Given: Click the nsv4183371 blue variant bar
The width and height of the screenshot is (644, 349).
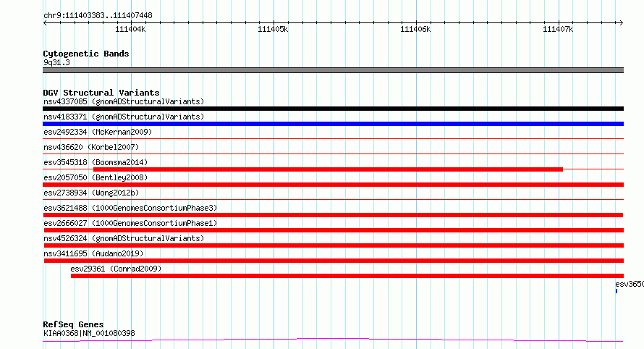Looking at the screenshot, I should point(333,124).
